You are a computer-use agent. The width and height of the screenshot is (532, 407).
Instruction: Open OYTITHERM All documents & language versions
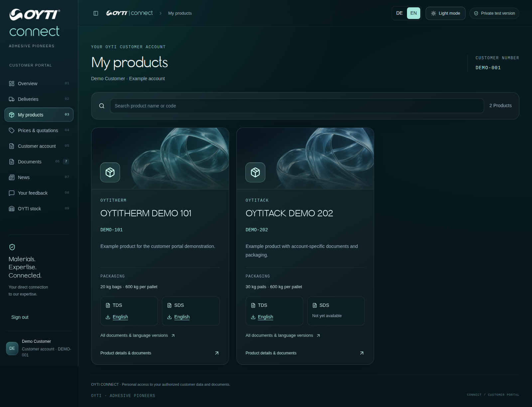[138, 335]
